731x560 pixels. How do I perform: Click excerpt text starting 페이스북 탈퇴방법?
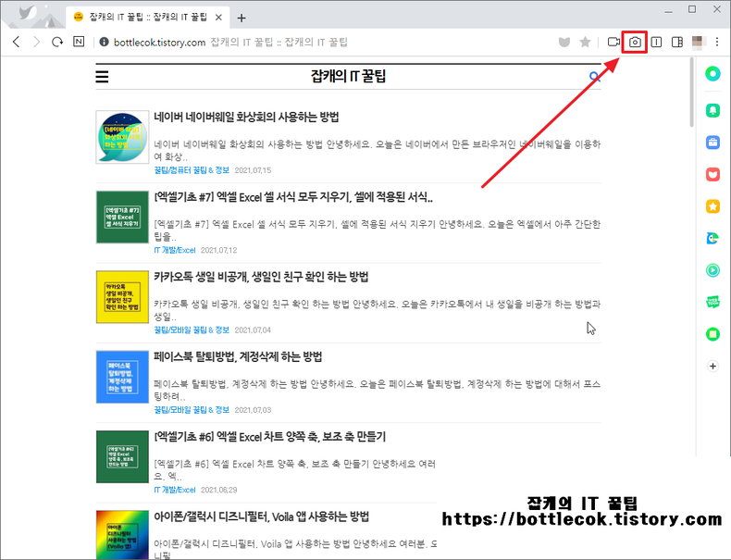click(378, 391)
